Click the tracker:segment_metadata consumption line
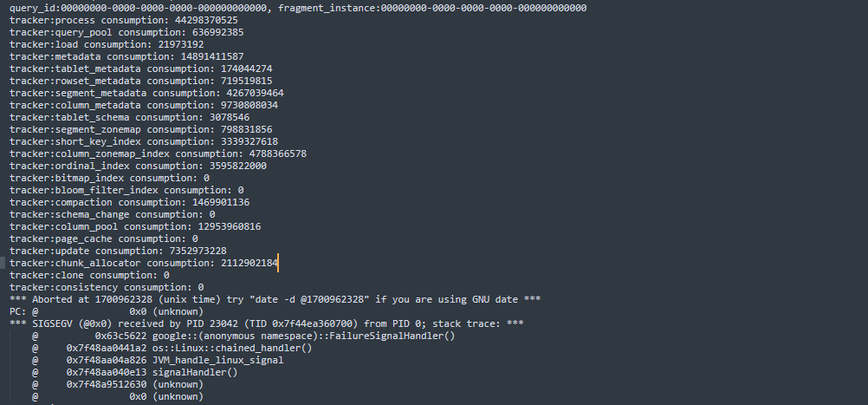Screen dimensions: 868x405 pos(146,93)
